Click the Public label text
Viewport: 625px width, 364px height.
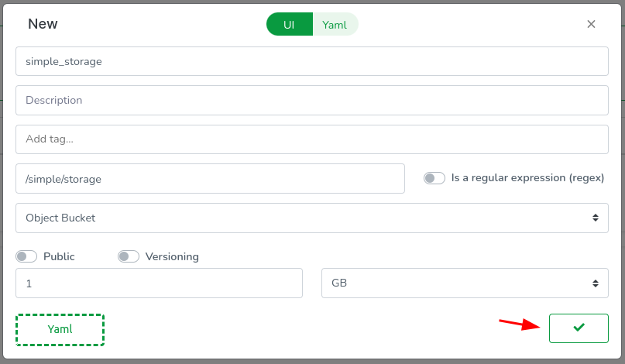[x=60, y=256]
